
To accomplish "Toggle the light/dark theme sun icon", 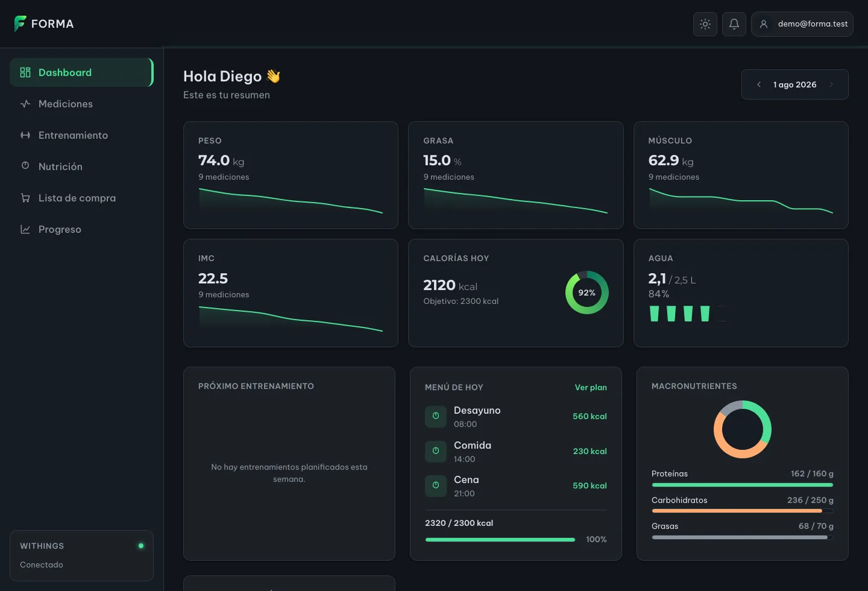I will (705, 24).
